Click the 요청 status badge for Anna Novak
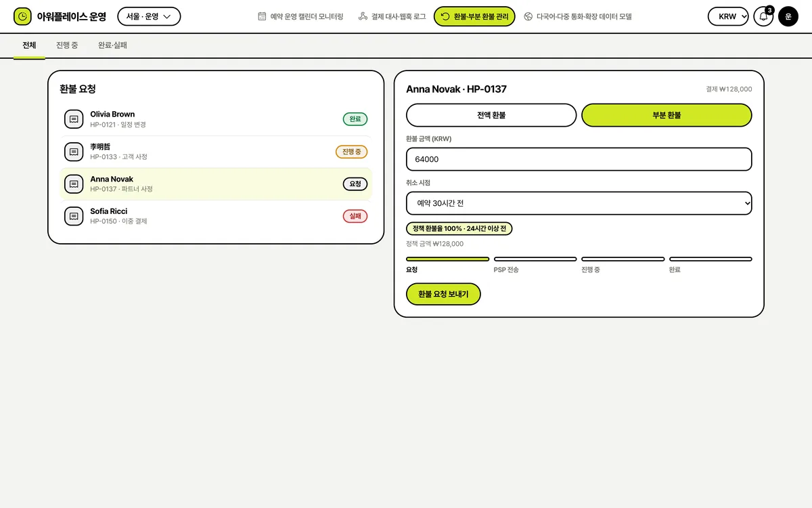 pos(355,184)
